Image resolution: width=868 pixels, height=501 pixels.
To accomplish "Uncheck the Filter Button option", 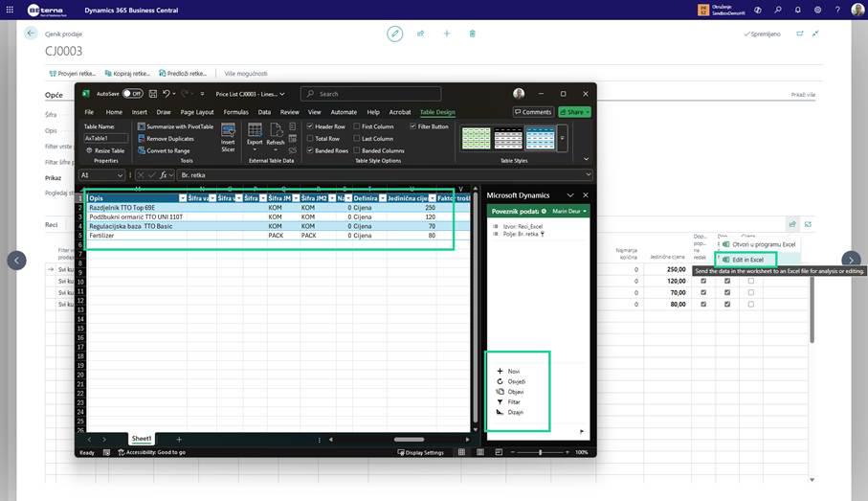I will click(413, 126).
